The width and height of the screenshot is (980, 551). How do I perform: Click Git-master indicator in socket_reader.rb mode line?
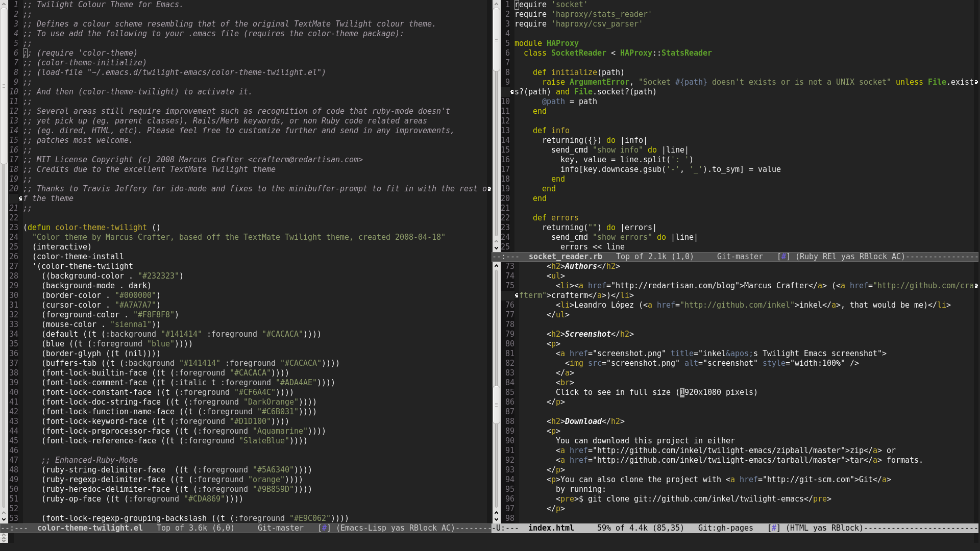[740, 257]
